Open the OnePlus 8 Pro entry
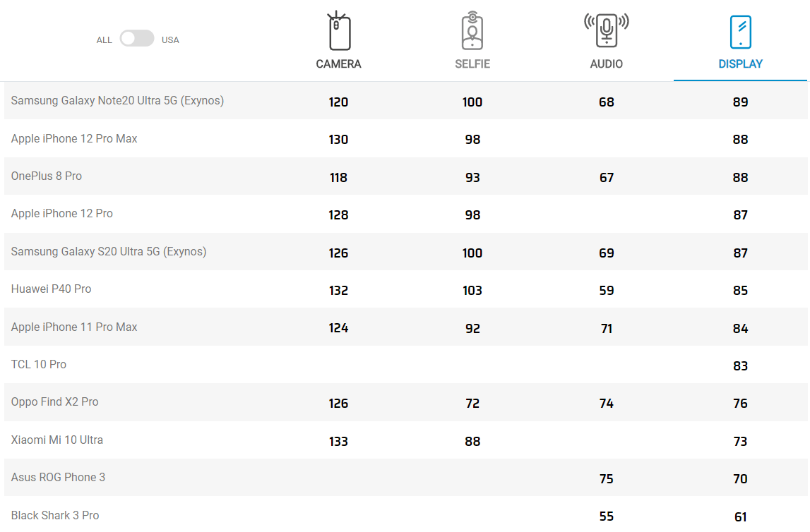 point(47,176)
